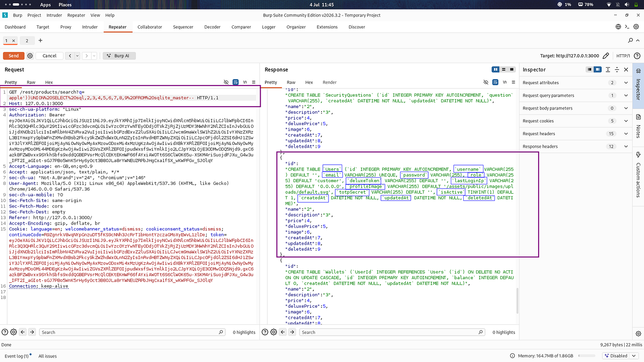Viewport: 644px width, 362px height.
Task: Expand Response headers section
Action: (x=575, y=146)
